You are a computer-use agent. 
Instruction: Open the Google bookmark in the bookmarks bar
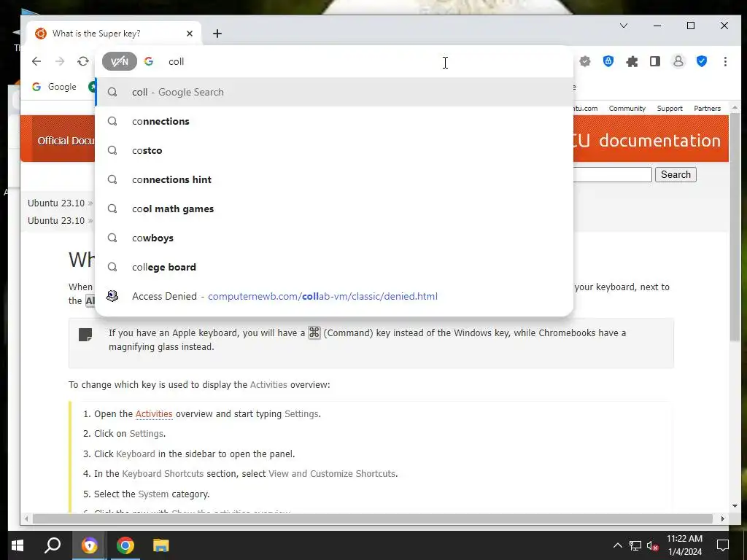[x=54, y=87]
